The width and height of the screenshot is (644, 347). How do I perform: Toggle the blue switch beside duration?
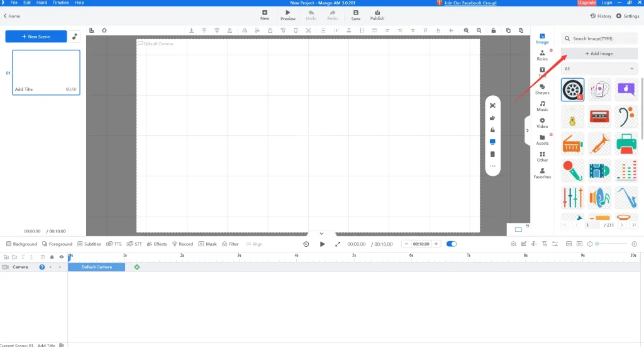(x=452, y=244)
